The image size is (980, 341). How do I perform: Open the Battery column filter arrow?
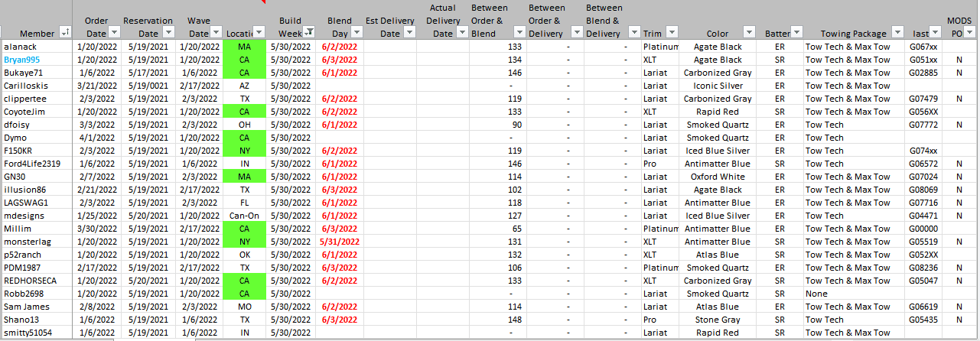tap(796, 32)
